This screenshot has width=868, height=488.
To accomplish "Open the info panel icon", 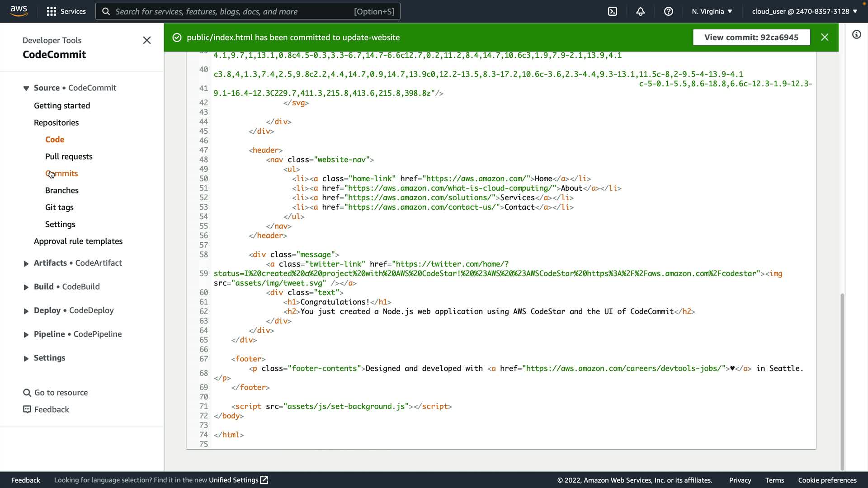I will 857,35.
